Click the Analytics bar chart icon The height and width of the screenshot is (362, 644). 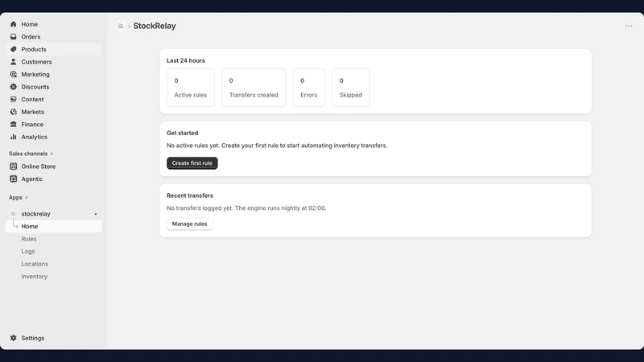[x=13, y=137]
